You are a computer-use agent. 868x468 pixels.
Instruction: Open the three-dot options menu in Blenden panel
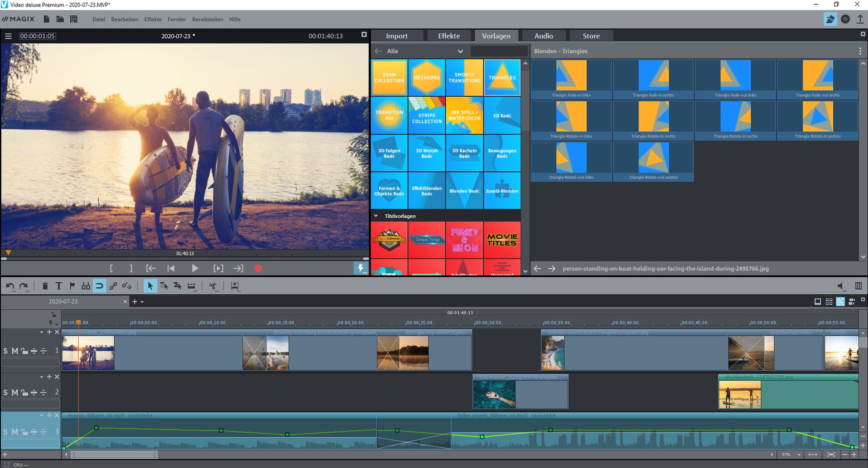click(860, 51)
